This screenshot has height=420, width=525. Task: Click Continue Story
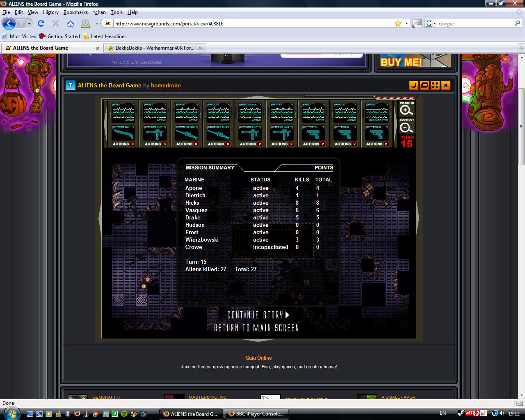pos(258,315)
